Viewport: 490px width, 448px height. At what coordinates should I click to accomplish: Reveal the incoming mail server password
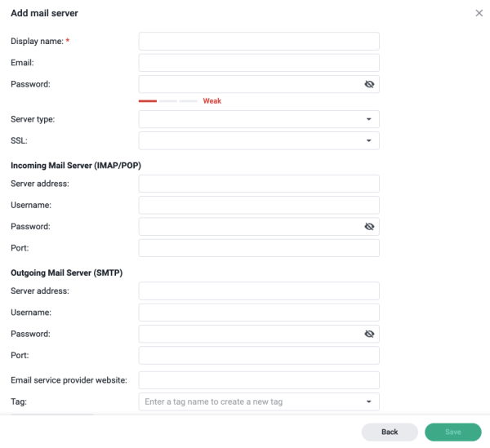pos(369,226)
